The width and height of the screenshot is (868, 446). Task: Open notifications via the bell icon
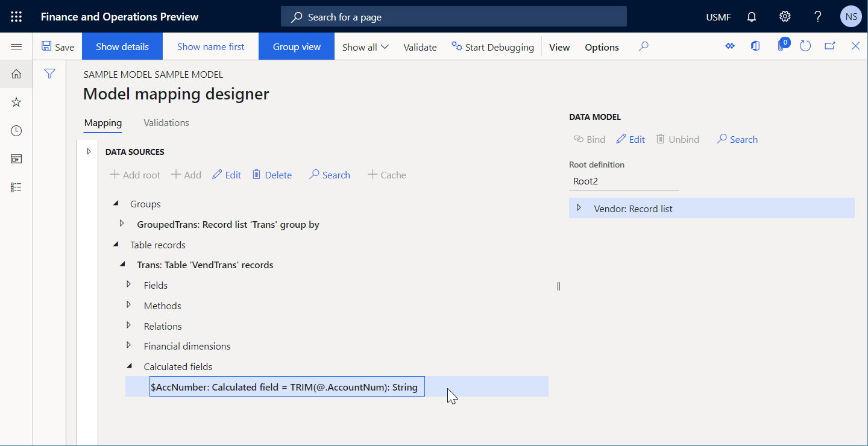tap(751, 16)
